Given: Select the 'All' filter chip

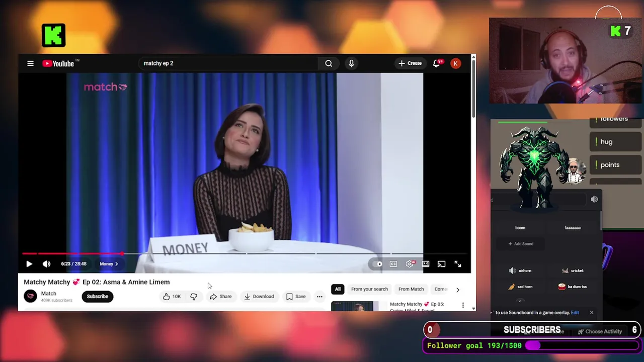Looking at the screenshot, I should (x=338, y=289).
